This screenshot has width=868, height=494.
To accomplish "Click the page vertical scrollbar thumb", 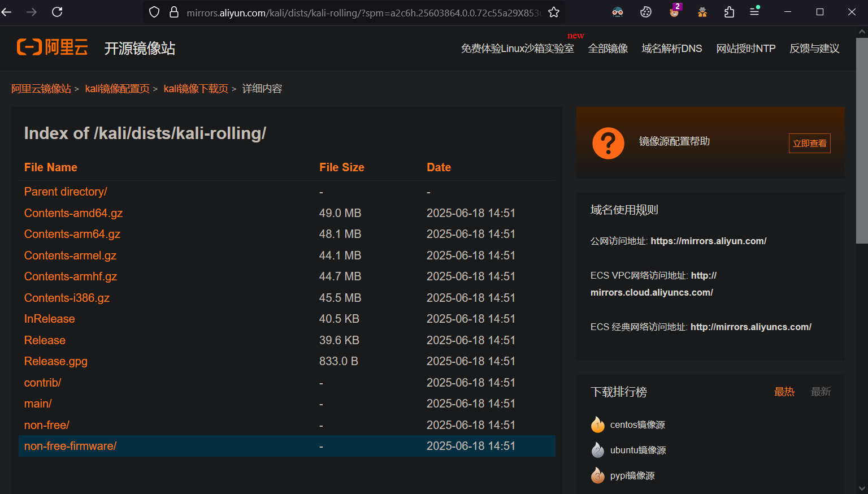I will (x=862, y=140).
